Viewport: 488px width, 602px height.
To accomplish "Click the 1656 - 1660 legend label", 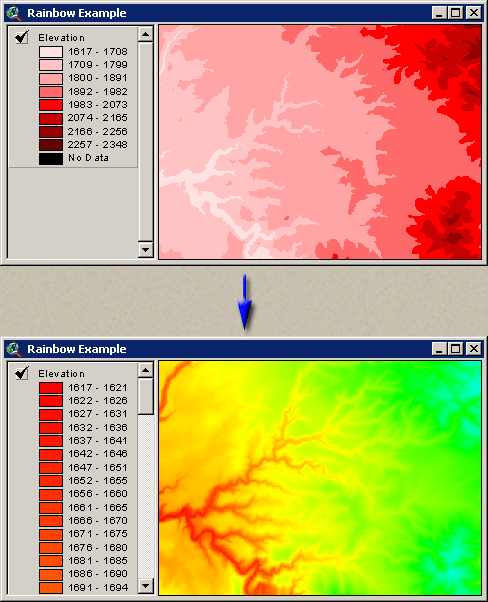I will pyautogui.click(x=98, y=494).
